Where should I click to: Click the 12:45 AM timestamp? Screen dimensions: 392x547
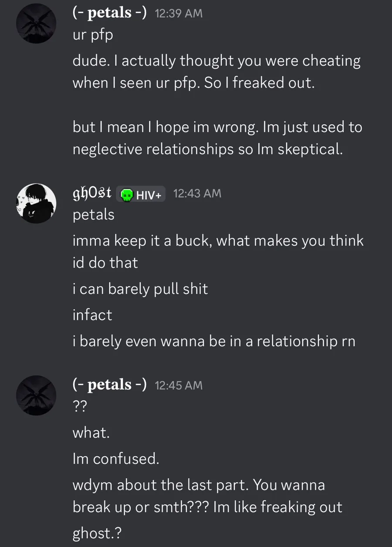click(179, 385)
